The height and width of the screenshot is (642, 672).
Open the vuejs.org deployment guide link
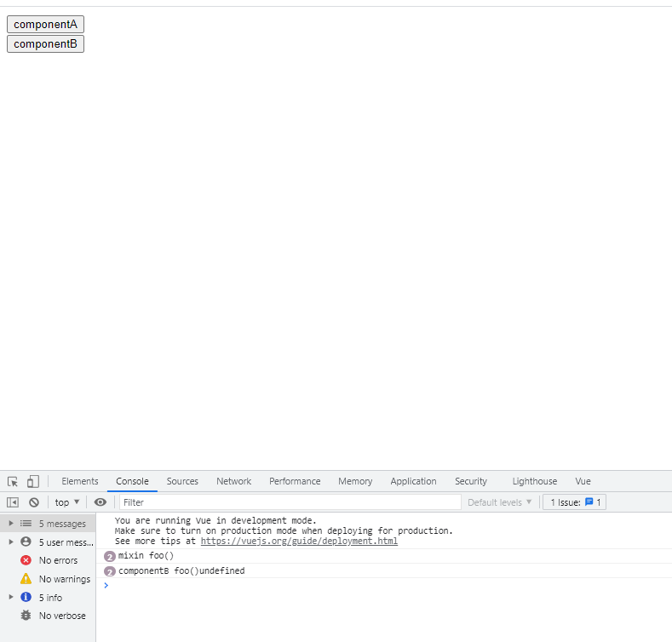pos(299,541)
